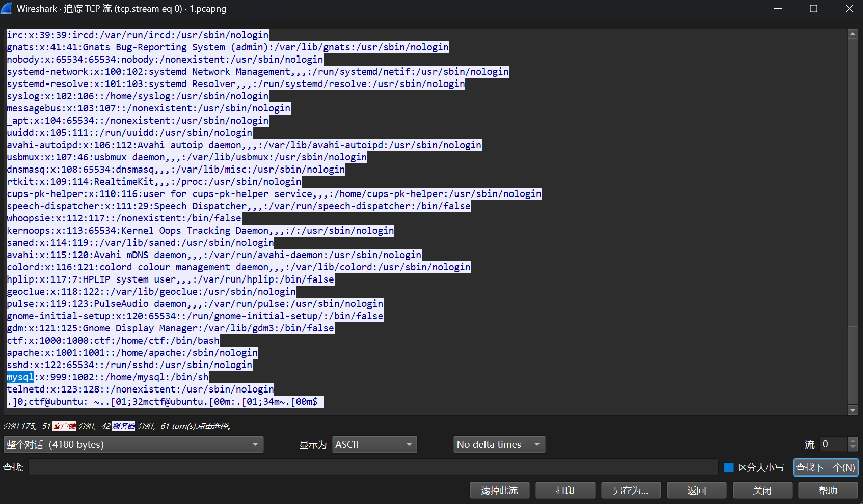Viewport: 863px width, 504px height.
Task: Click the scrollbar up arrow
Action: tap(852, 34)
